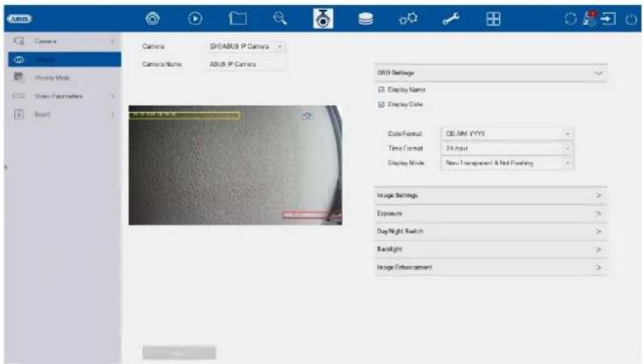The height and width of the screenshot is (364, 643).
Task: Expand the Day/Night Switch section
Action: (x=491, y=232)
